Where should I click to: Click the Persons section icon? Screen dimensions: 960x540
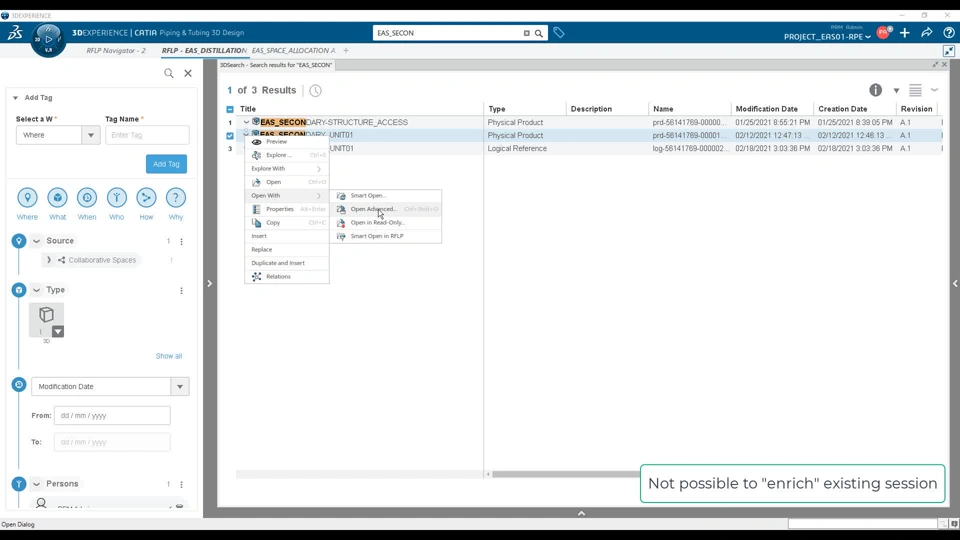point(19,484)
